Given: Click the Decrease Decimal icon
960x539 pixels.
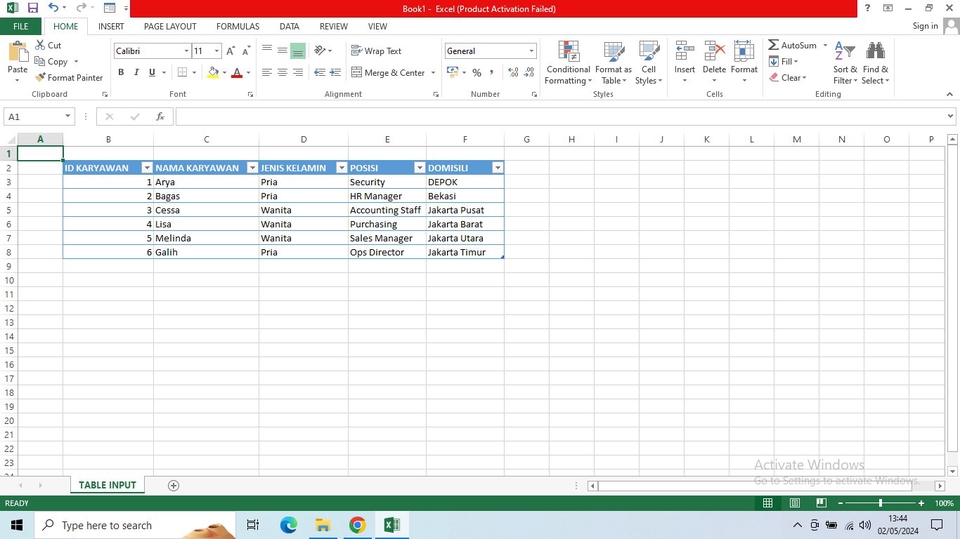Looking at the screenshot, I should 529,72.
